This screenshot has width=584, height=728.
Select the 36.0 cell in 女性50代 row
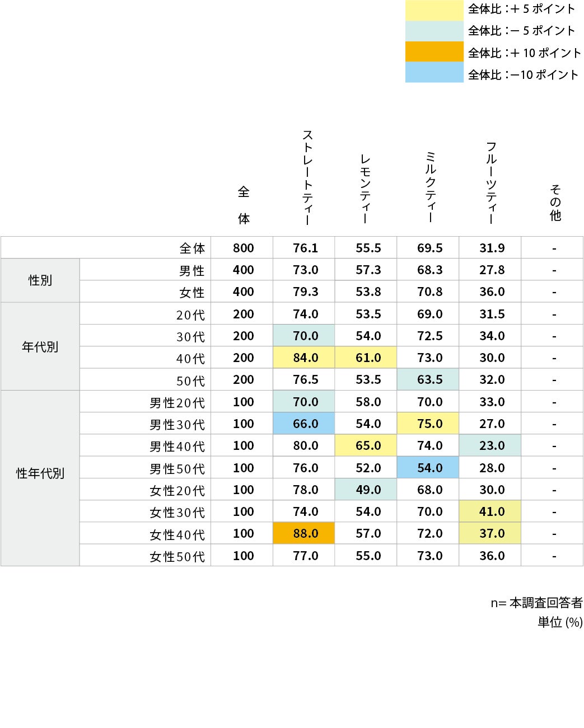pyautogui.click(x=490, y=555)
